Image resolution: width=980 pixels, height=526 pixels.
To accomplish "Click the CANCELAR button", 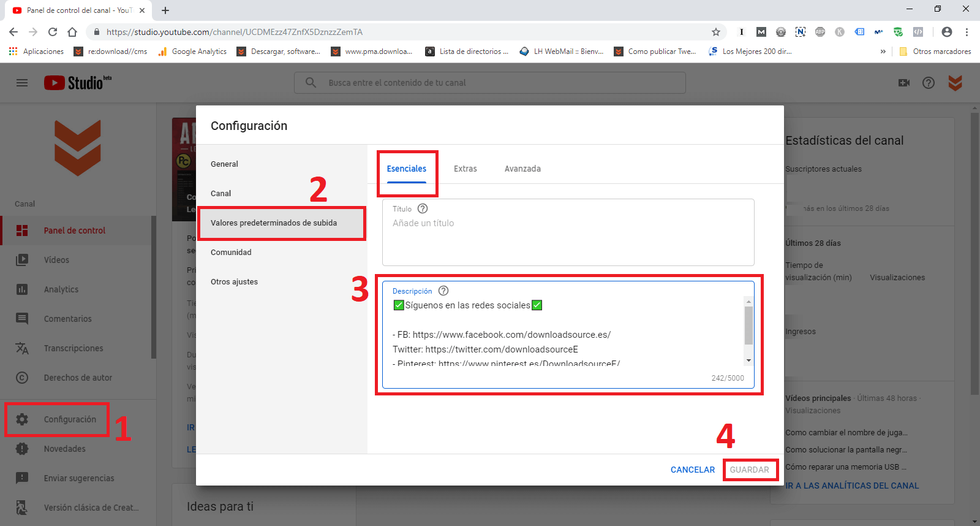I will [693, 470].
